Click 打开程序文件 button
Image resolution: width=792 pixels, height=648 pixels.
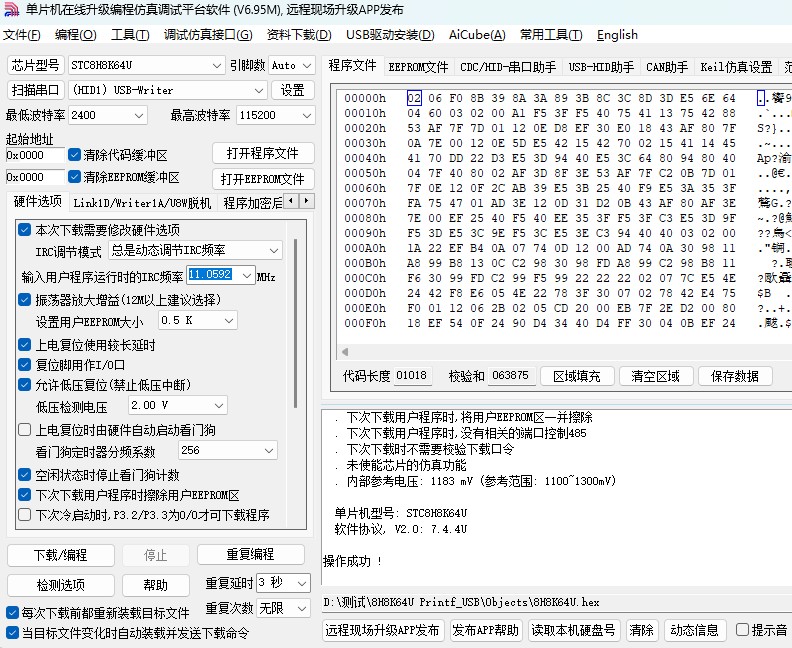pyautogui.click(x=263, y=154)
